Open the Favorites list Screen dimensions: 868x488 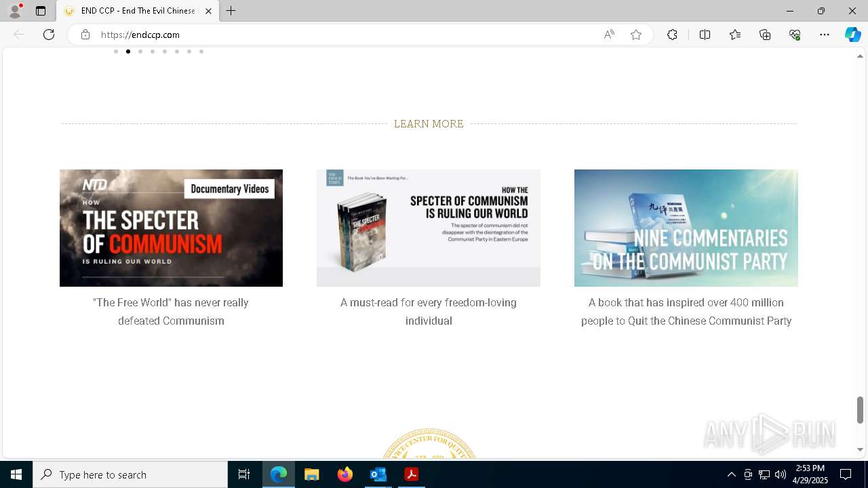735,35
